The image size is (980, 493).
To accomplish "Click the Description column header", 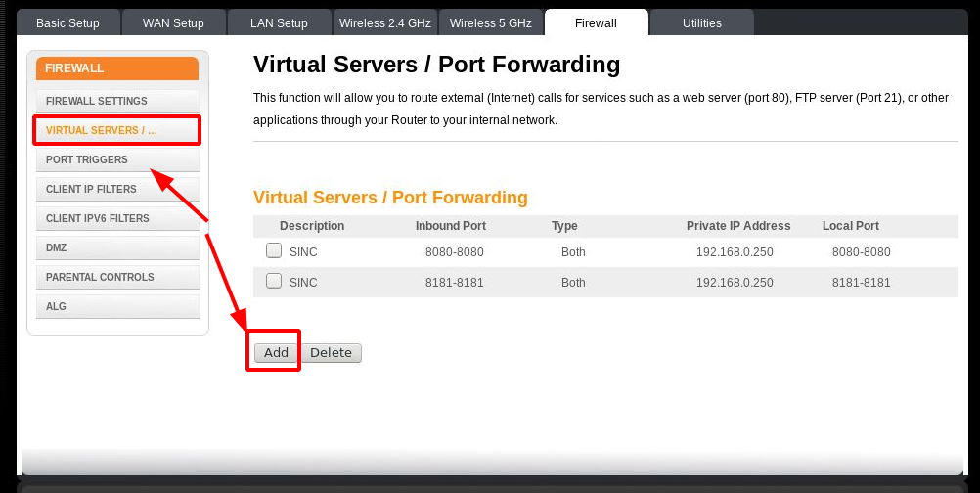I will click(312, 226).
